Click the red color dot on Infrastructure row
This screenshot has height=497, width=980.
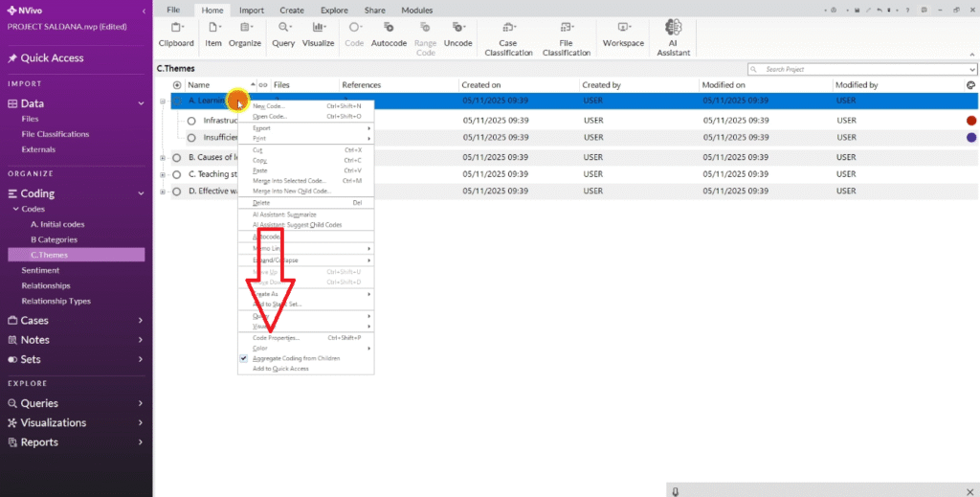click(x=971, y=121)
